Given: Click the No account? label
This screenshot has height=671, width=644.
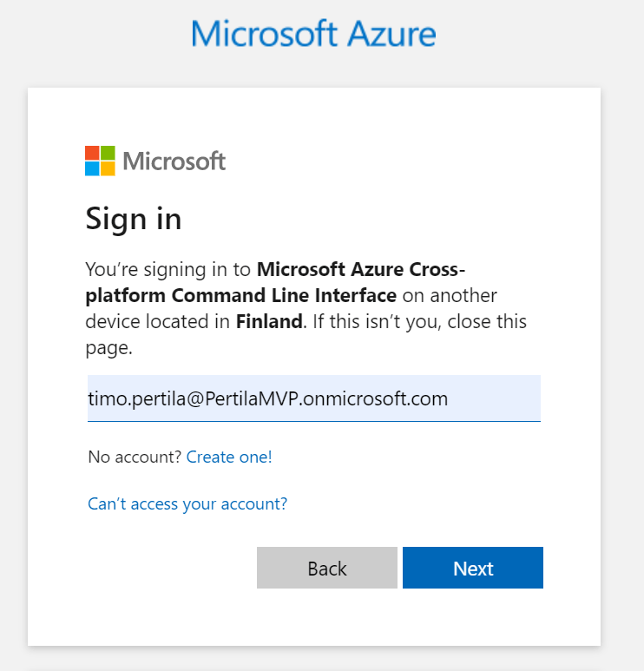Looking at the screenshot, I should (135, 457).
